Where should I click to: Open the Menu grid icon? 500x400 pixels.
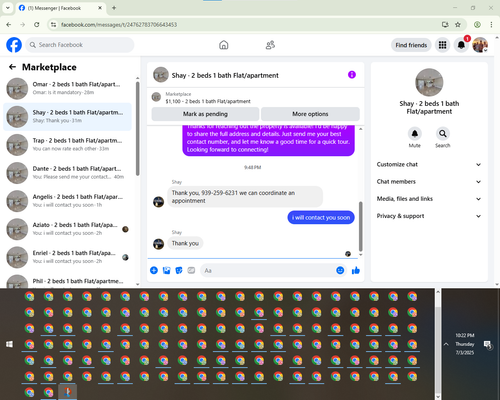(442, 45)
